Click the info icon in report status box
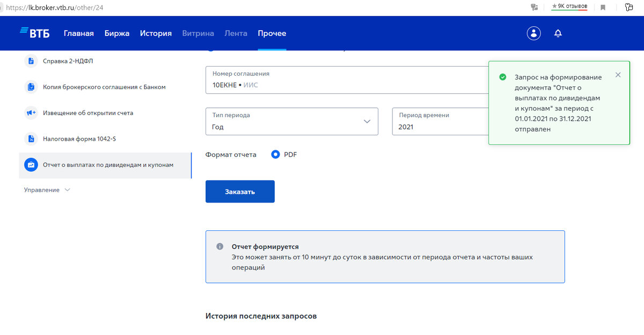 pos(219,246)
